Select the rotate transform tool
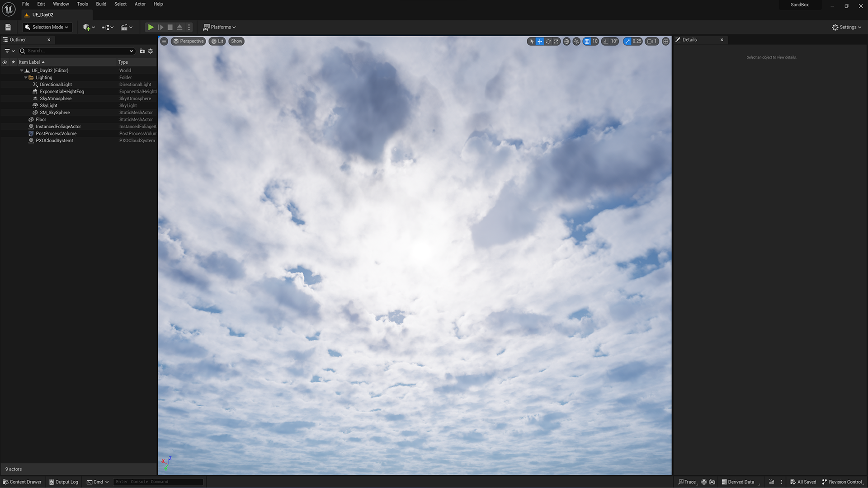This screenshot has height=488, width=868. [x=548, y=41]
